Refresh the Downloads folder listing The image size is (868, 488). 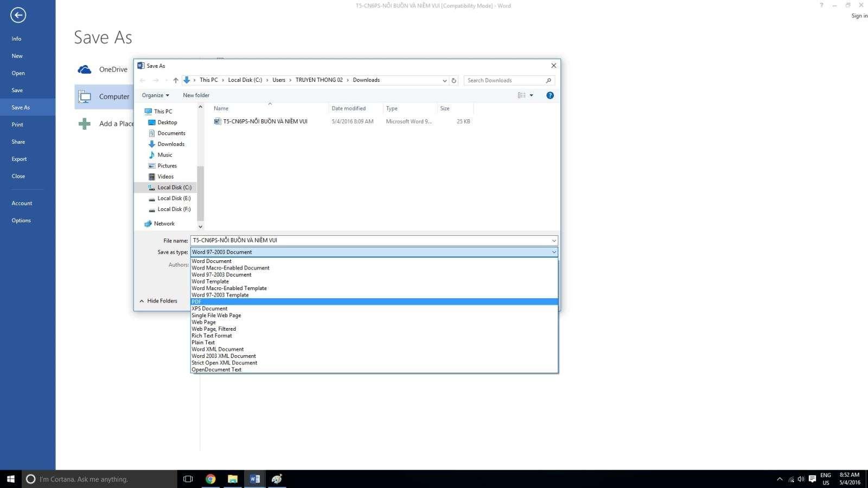454,80
